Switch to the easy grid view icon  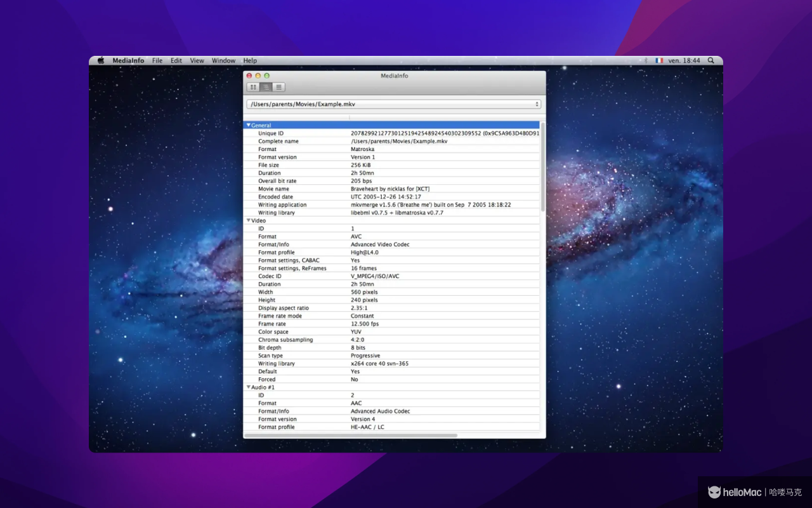254,87
